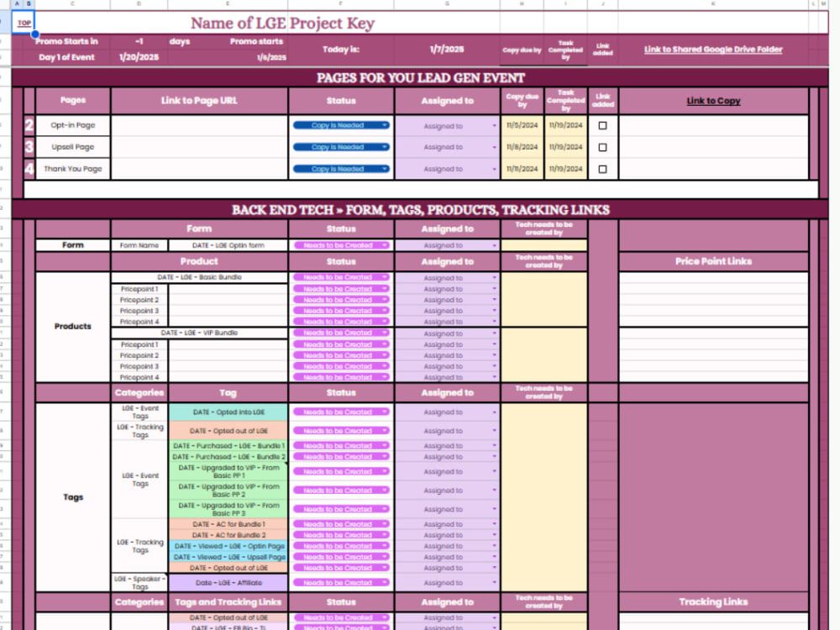840x630 pixels.
Task: Click the Link to Copy header link
Action: tap(713, 101)
